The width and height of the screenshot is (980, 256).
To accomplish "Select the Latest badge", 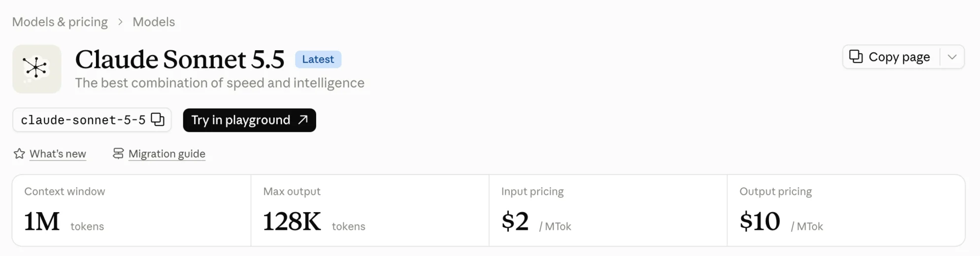I will tap(318, 59).
